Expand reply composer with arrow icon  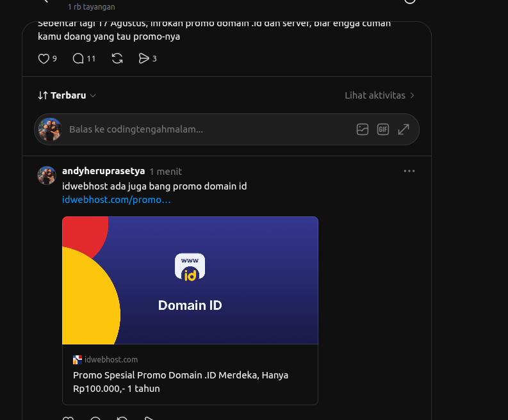pos(404,129)
